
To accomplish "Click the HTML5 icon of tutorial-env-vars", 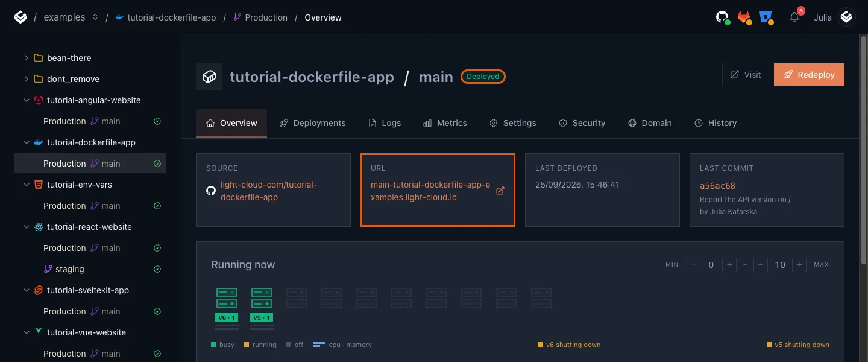I will (39, 185).
